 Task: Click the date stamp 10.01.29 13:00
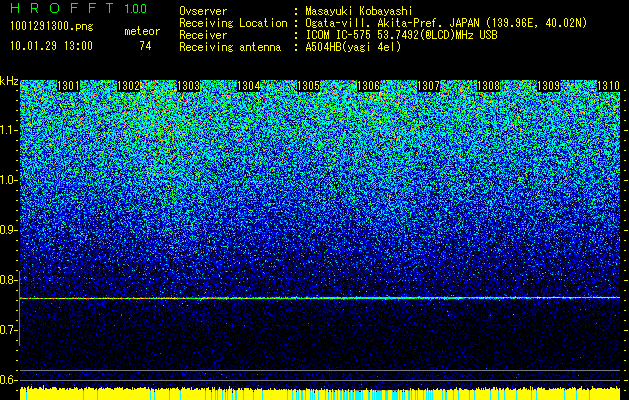tap(51, 46)
